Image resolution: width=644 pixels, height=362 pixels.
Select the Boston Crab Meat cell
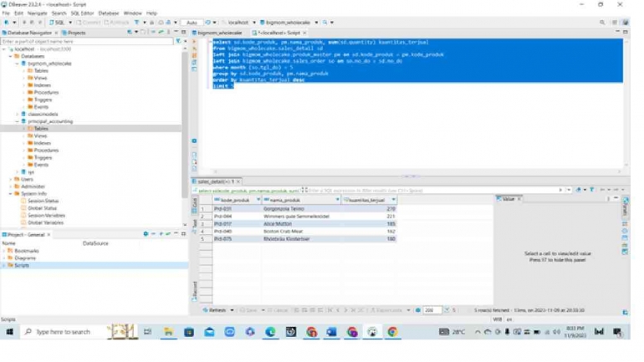click(x=301, y=232)
